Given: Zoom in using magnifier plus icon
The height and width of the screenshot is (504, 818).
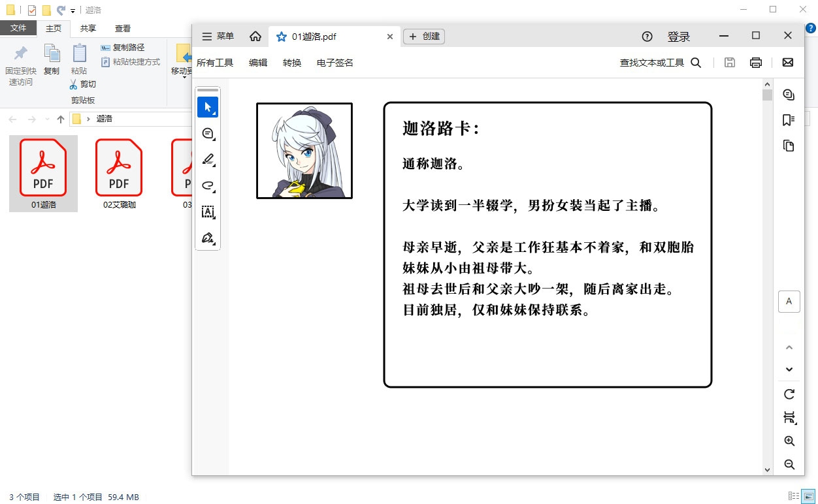Looking at the screenshot, I should [789, 441].
